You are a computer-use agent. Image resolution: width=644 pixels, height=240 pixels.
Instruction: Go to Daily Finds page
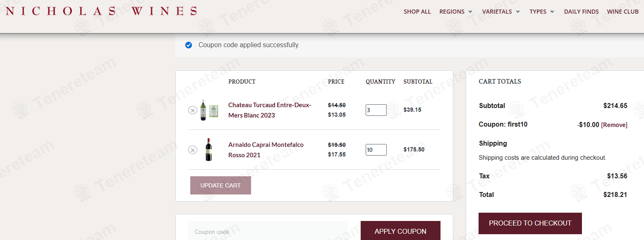coord(581,12)
